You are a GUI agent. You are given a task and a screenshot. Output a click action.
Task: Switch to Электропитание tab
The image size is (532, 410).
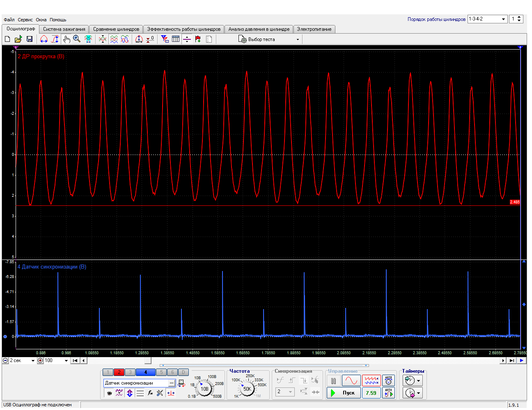314,29
